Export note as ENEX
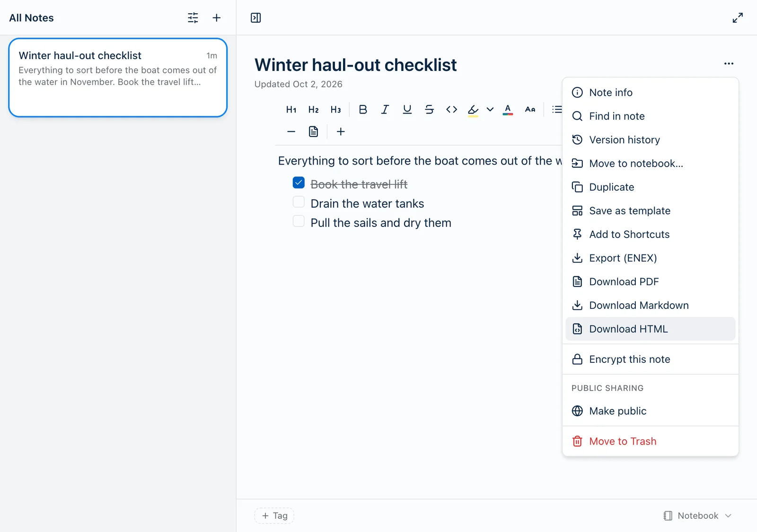 coord(650,258)
